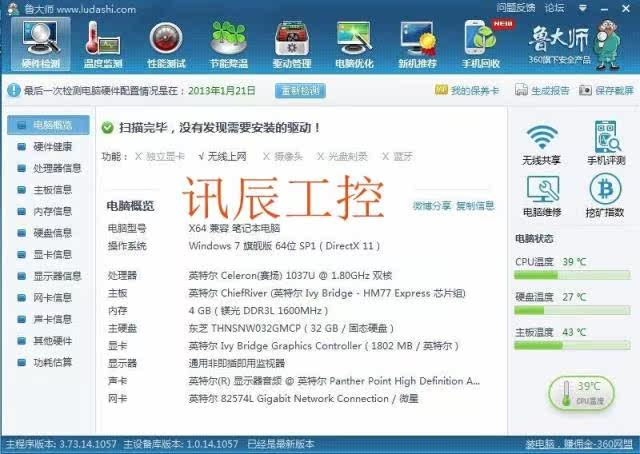
Task: Open 硬件检测 hardware detection tab
Action: (x=40, y=45)
